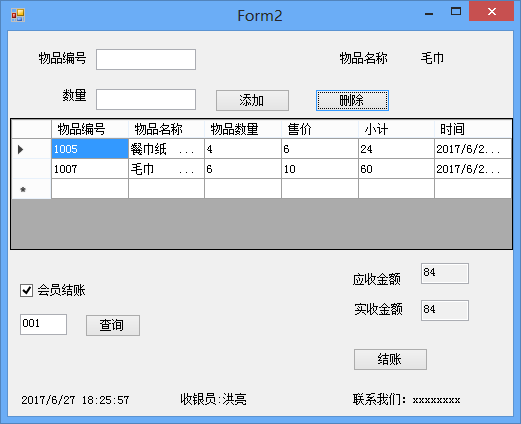The image size is (521, 424).
Task: Click quantity cell 6 in the 1007 row
Action: click(243, 169)
